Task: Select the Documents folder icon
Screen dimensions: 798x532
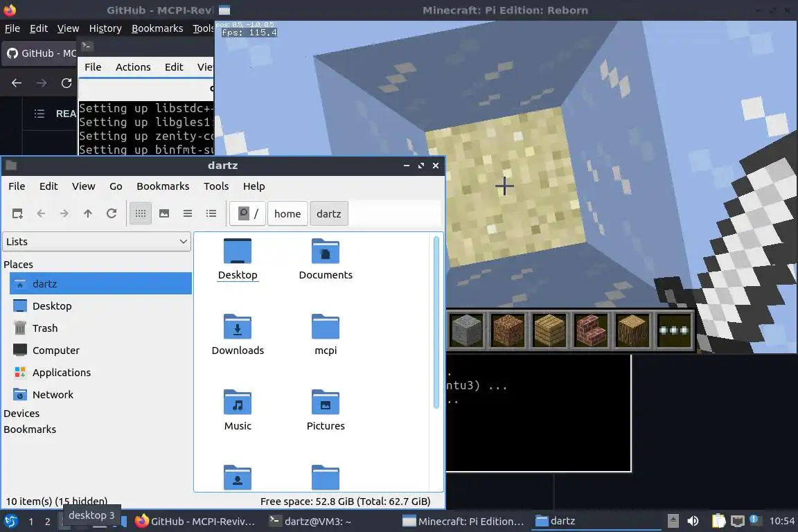Action: pyautogui.click(x=326, y=259)
